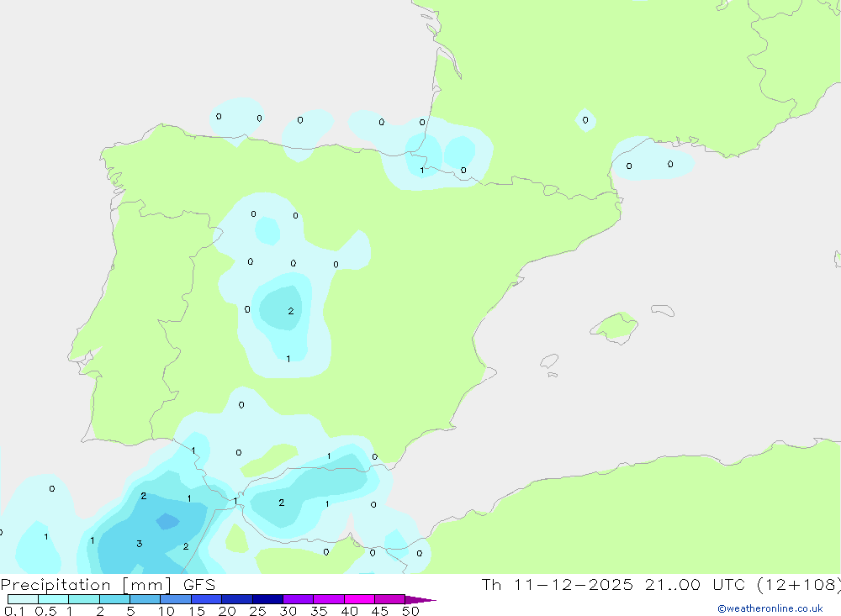The height and width of the screenshot is (616, 841).
Task: Click the 35–40 mm legend swatch
Action: (x=329, y=599)
